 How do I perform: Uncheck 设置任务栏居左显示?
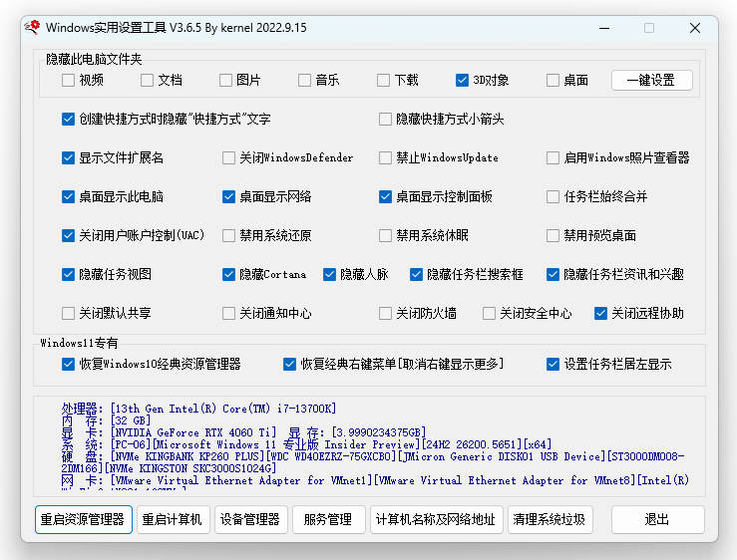tap(553, 364)
